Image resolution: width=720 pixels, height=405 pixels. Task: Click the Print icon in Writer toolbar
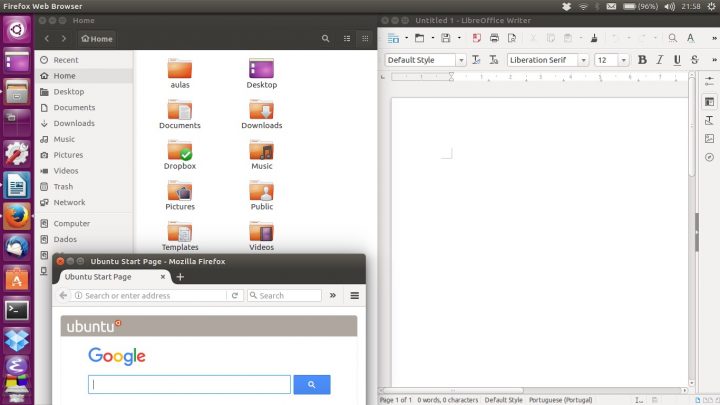(493, 38)
